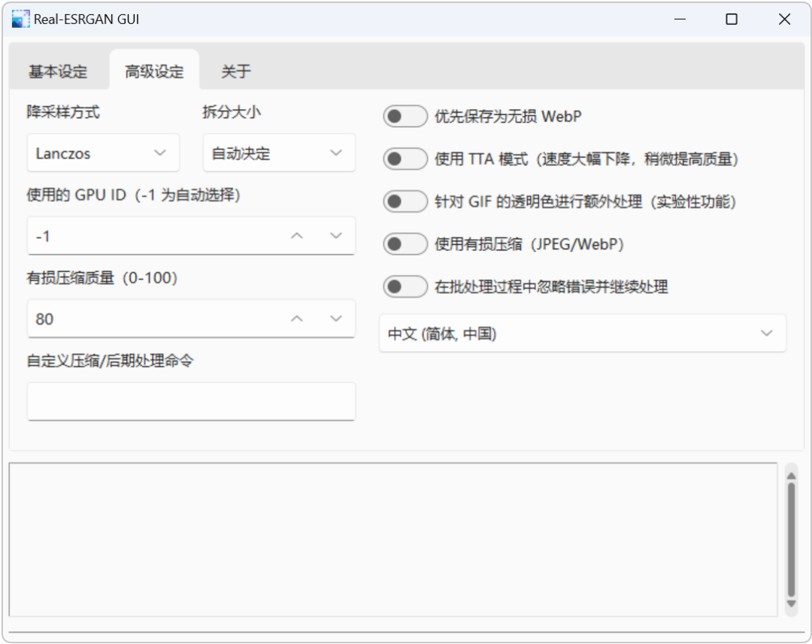Switch to the 基本设定 tab
Image resolution: width=812 pixels, height=644 pixels.
click(58, 71)
